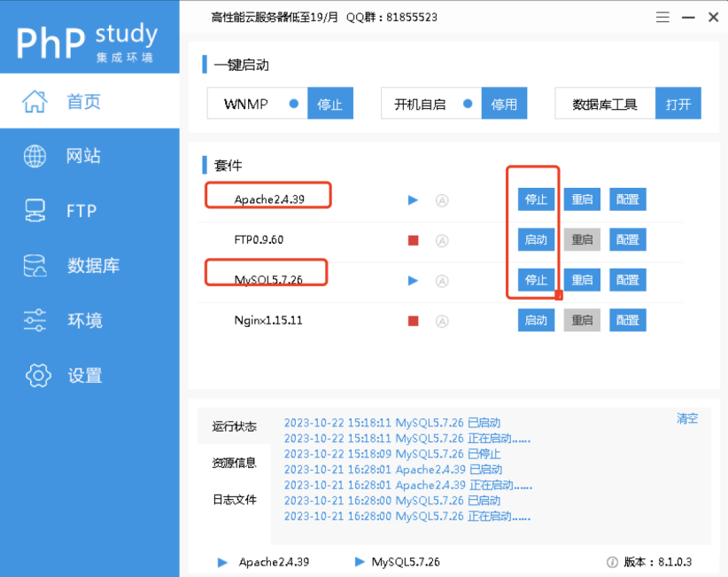
Task: Toggle the 开机自启 blue dot
Action: click(468, 103)
